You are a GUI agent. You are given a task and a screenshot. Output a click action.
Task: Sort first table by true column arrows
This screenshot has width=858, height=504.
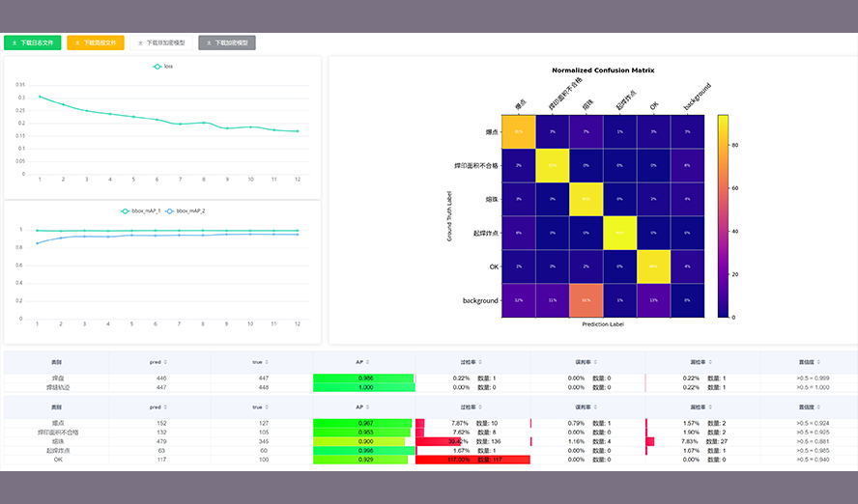[268, 363]
